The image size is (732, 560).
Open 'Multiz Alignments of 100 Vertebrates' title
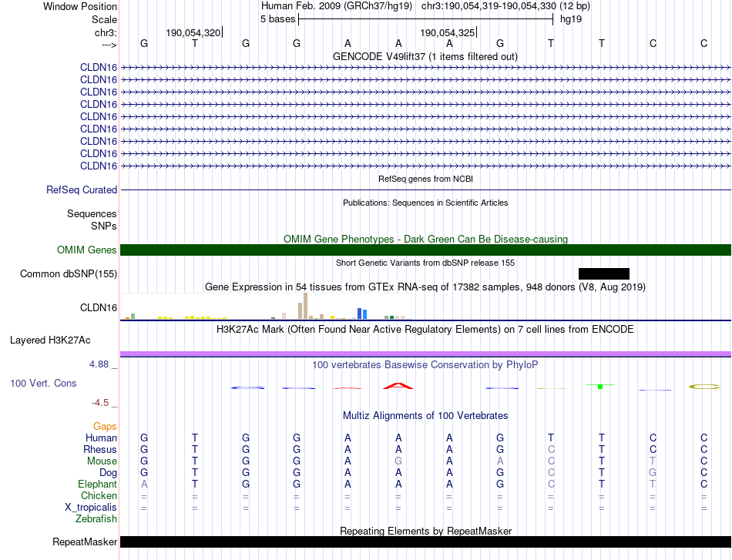[x=425, y=416]
